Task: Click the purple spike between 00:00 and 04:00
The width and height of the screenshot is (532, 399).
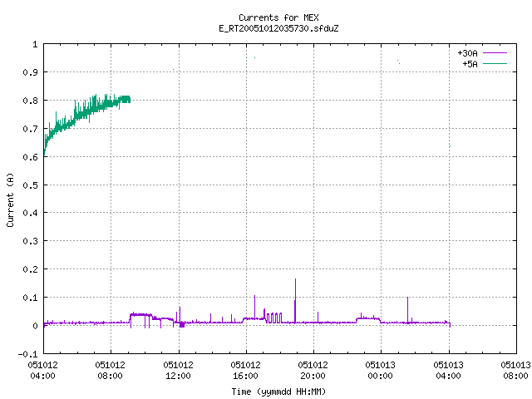Action: pyautogui.click(x=407, y=309)
